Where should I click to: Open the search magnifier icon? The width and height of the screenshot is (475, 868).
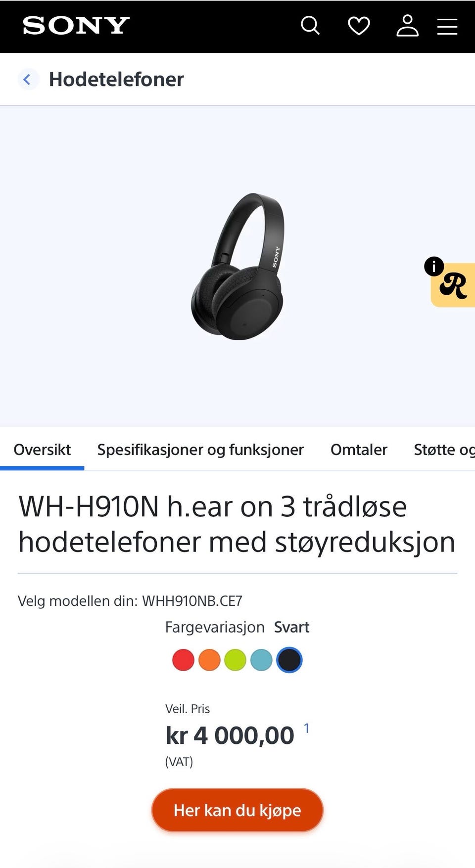coord(310,26)
